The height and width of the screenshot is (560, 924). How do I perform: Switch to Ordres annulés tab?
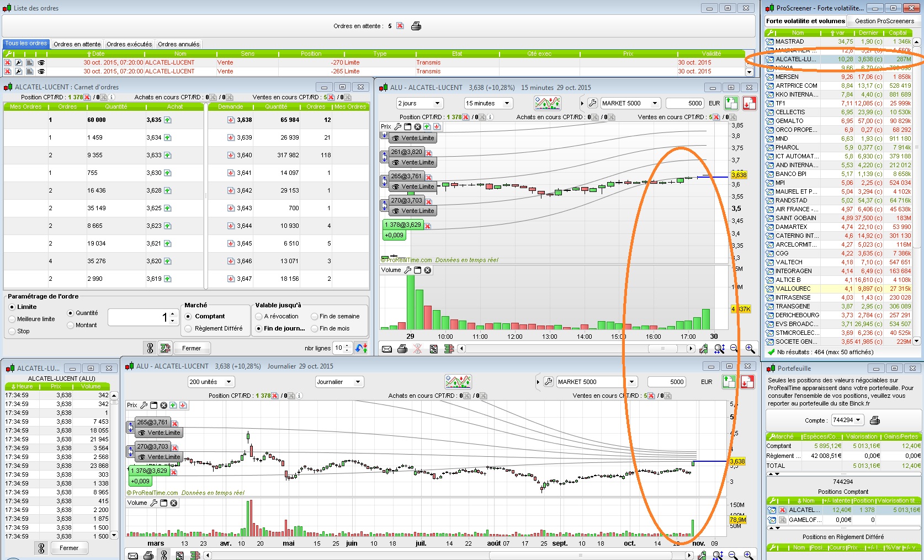[x=179, y=44]
